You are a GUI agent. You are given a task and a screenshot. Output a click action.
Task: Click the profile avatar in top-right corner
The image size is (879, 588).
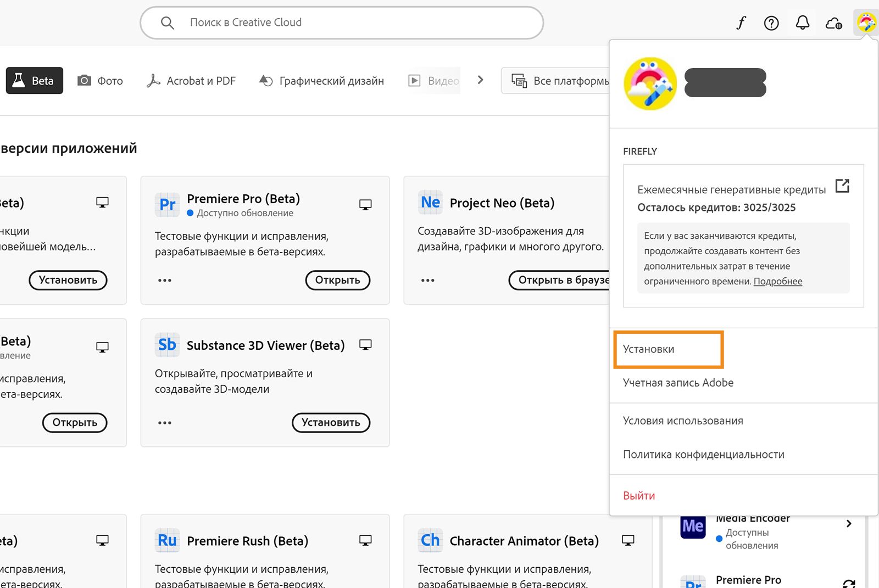coord(866,23)
